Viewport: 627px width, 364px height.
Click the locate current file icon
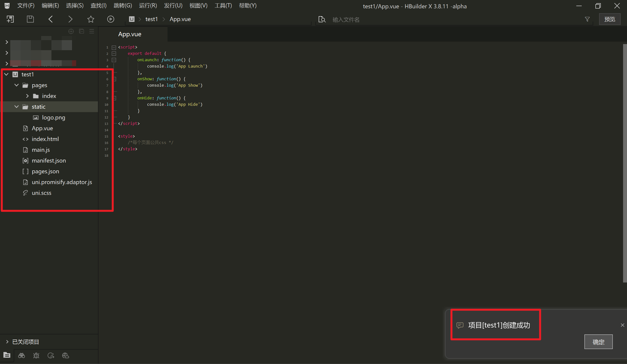(x=71, y=31)
